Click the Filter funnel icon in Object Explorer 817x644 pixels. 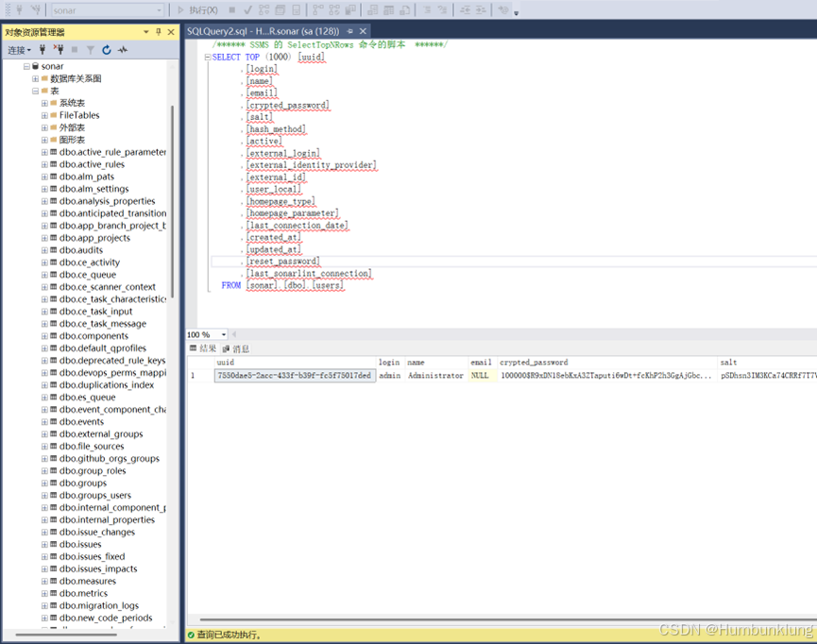(x=90, y=49)
